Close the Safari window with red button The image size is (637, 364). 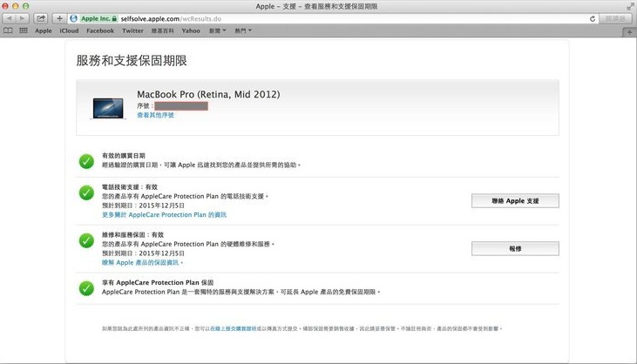click(5, 6)
